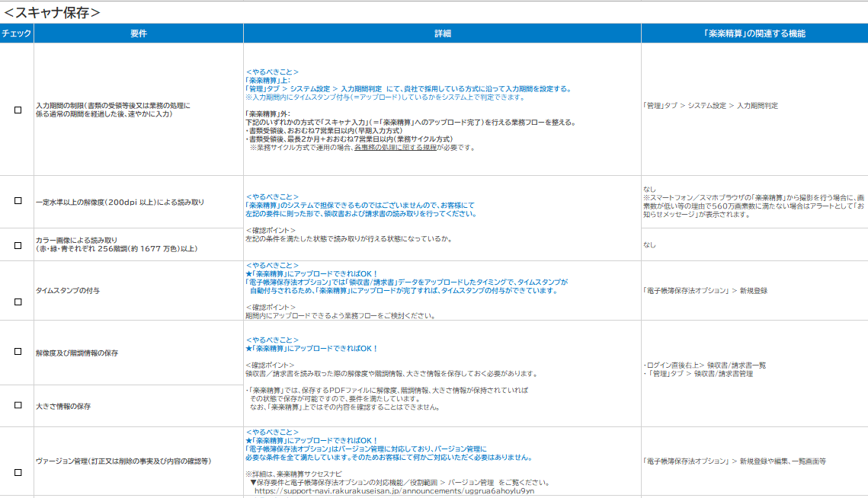Select the 電子帳簿保存法オプション > 新規登録 feature cell

click(705, 291)
